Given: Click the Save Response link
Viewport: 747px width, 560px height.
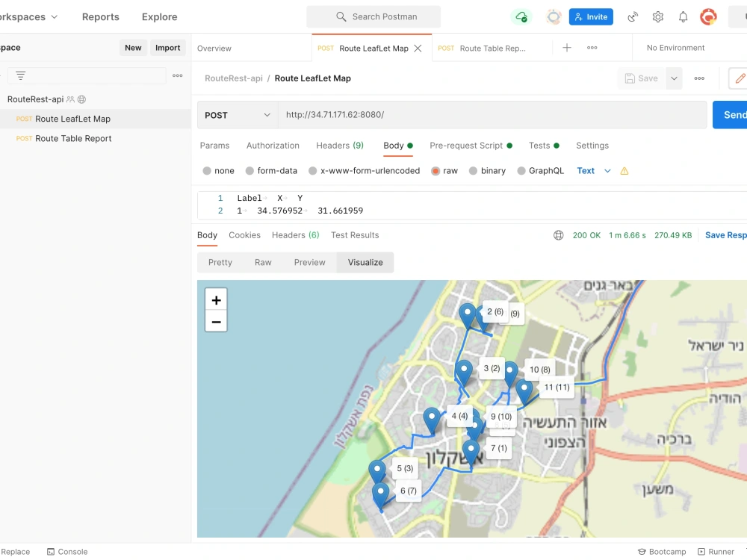Looking at the screenshot, I should point(725,234).
